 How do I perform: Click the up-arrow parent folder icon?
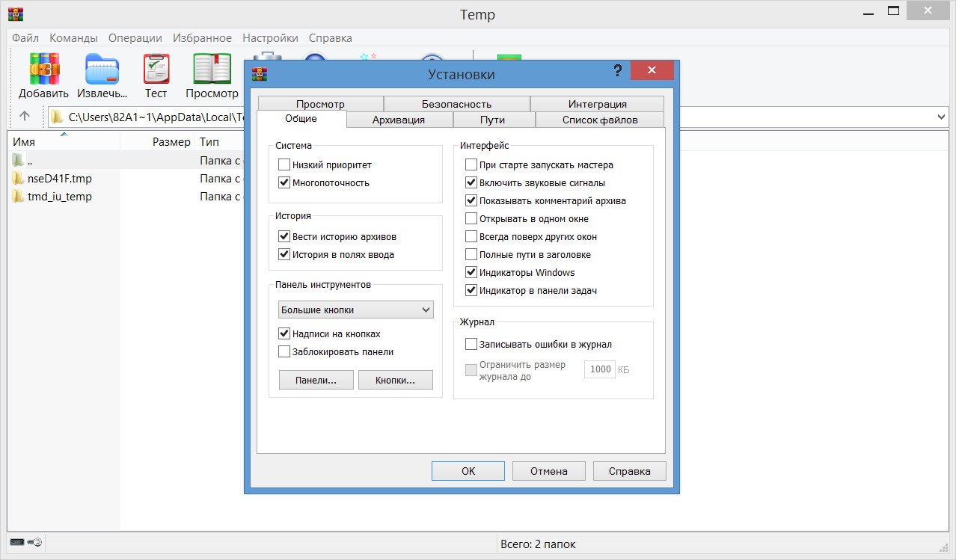coord(25,117)
